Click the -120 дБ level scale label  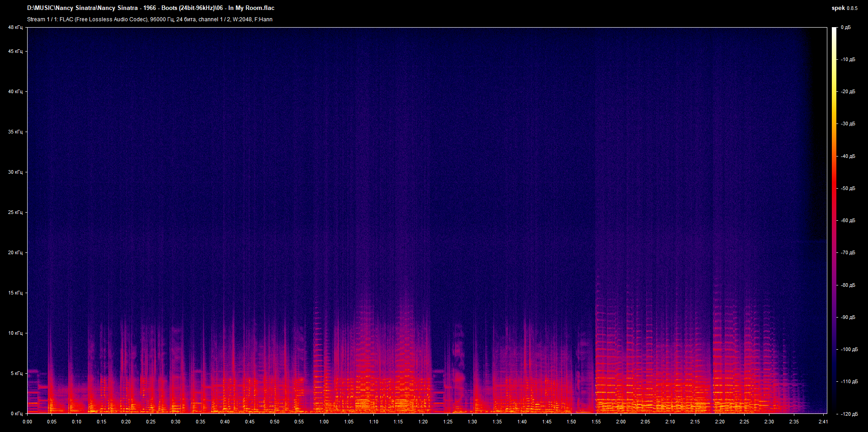click(x=849, y=414)
